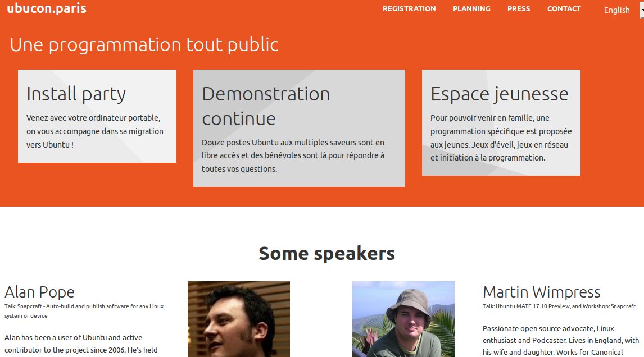Click Alan Pope's name heading
The image size is (644, 357).
39,292
